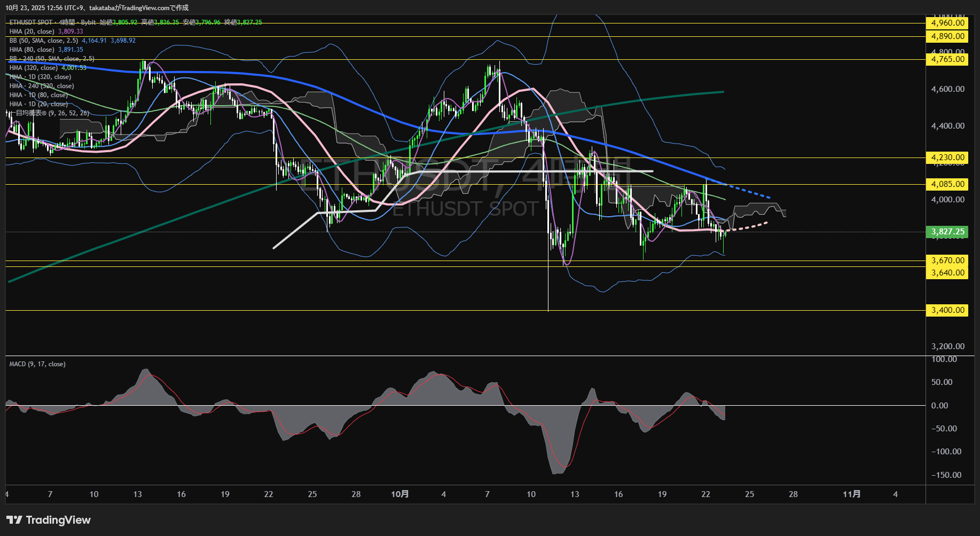Click the TradingView logo icon
This screenshot has height=536, width=980.
[x=14, y=520]
